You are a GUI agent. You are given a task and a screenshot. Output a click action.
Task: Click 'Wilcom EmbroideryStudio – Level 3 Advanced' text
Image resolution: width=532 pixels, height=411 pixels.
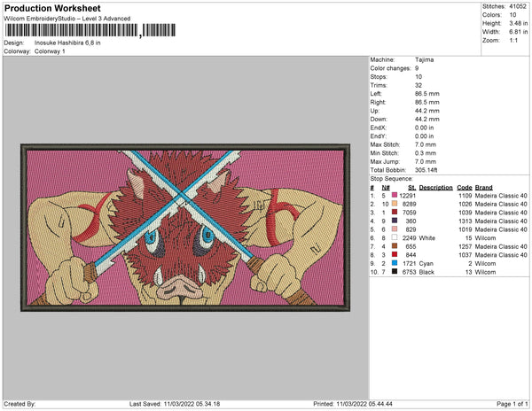67,19
